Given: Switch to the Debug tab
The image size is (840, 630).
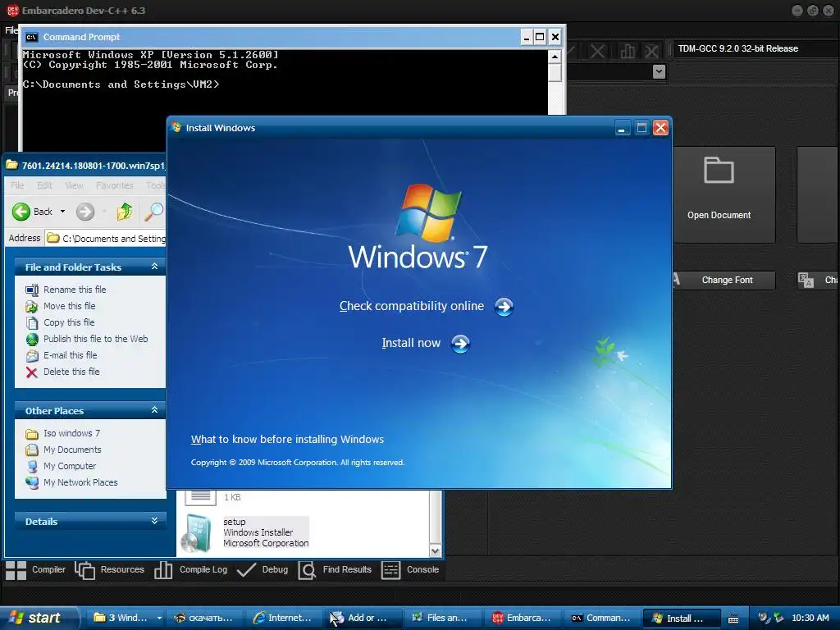Looking at the screenshot, I should click(x=262, y=570).
